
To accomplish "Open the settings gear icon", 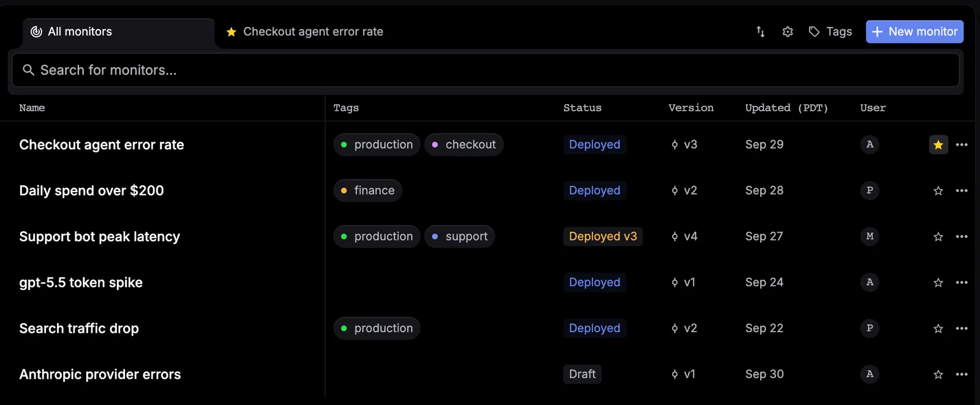I will (788, 32).
